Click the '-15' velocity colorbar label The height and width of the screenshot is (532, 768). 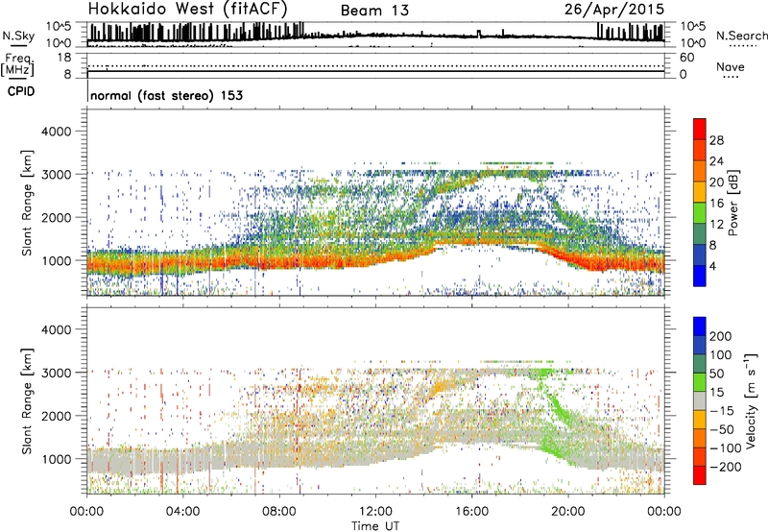point(721,411)
